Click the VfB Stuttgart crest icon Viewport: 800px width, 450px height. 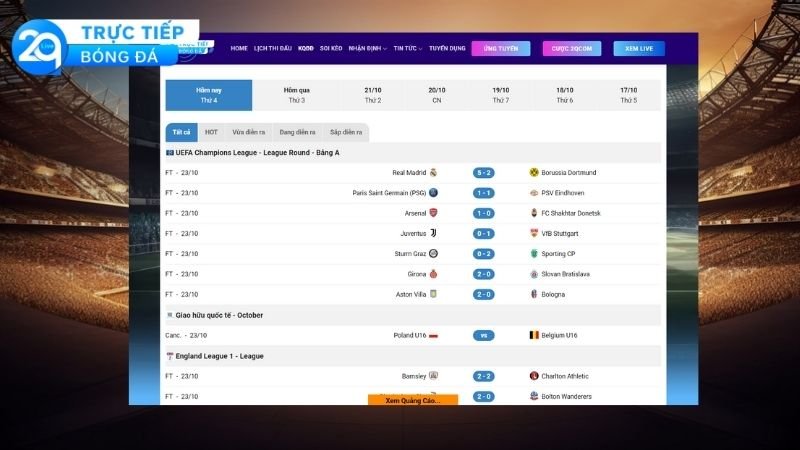(534, 233)
